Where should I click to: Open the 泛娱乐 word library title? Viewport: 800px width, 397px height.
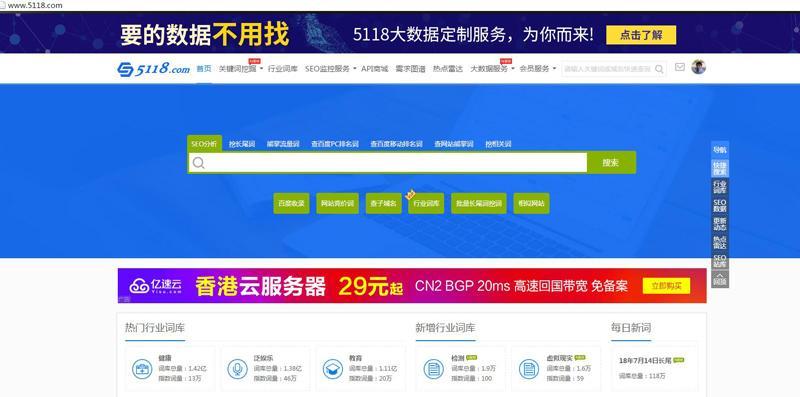point(263,358)
